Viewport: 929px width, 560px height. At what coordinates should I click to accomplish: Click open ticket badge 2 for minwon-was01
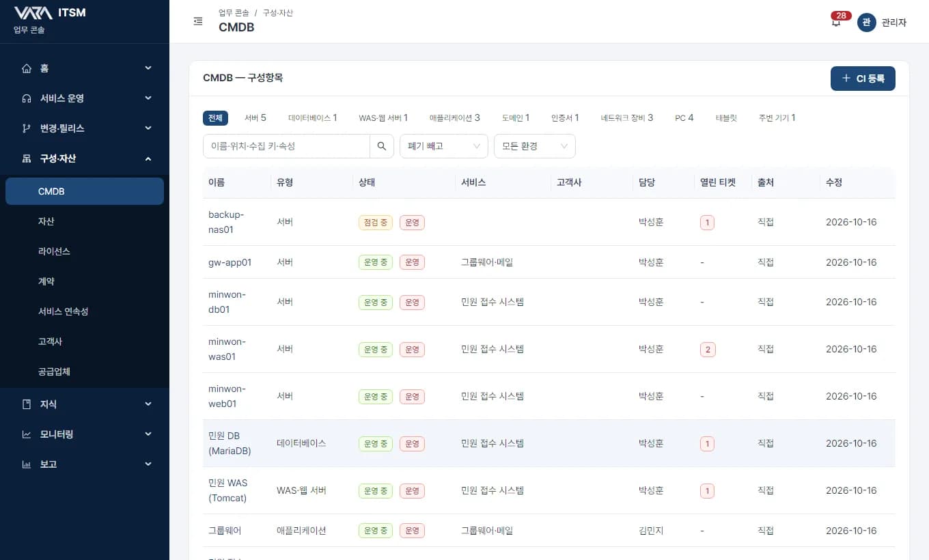(x=708, y=349)
